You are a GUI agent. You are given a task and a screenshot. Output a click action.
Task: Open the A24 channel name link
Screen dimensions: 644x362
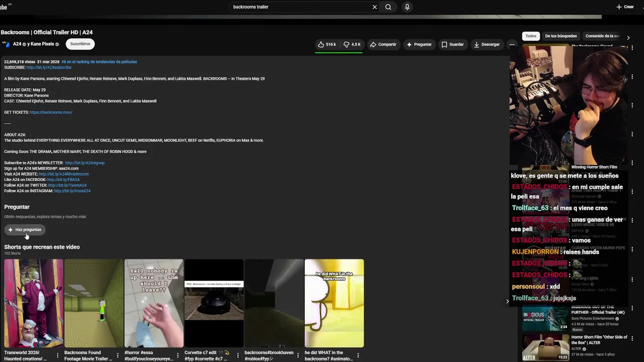[17, 44]
